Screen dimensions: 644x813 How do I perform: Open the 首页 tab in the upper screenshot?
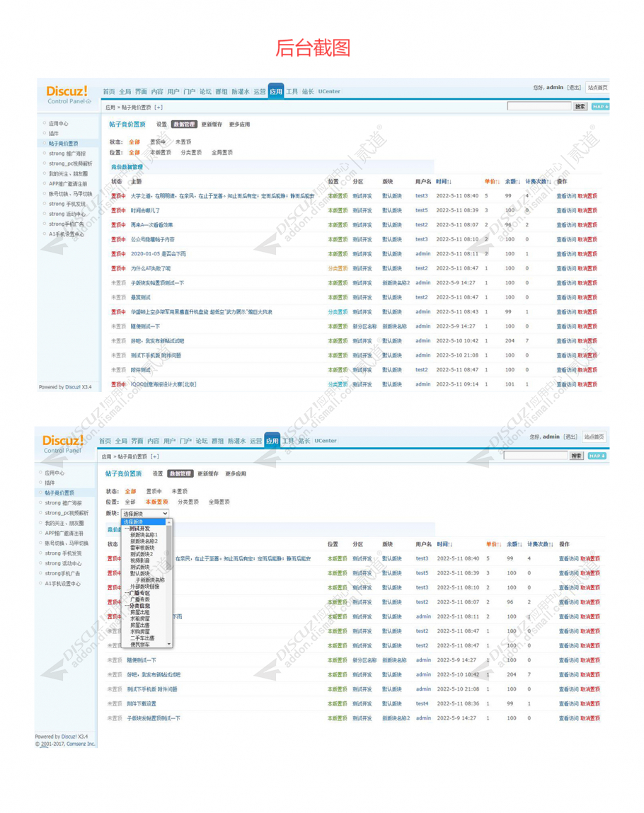click(x=109, y=92)
